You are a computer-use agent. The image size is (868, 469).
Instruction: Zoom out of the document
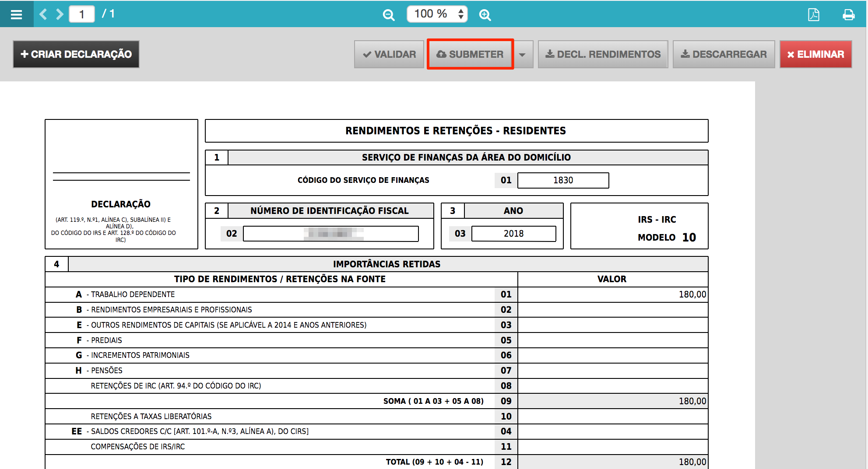(x=388, y=14)
